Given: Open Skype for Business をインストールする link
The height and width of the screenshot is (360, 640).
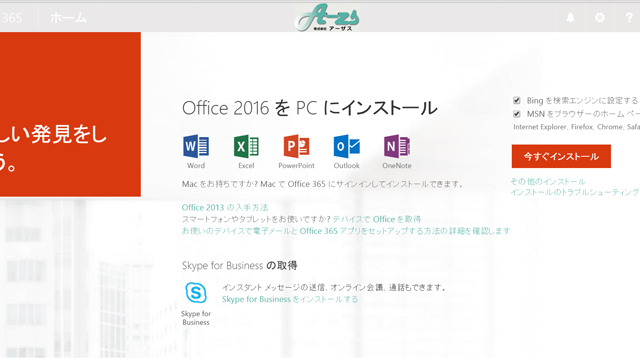Looking at the screenshot, I should pos(290,299).
